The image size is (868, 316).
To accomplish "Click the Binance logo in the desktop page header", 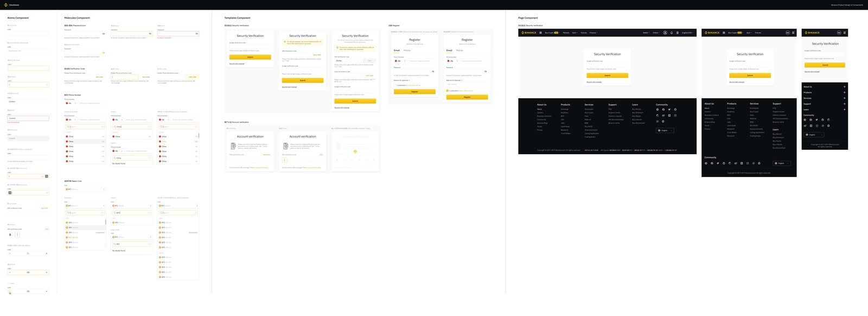I will click(529, 33).
